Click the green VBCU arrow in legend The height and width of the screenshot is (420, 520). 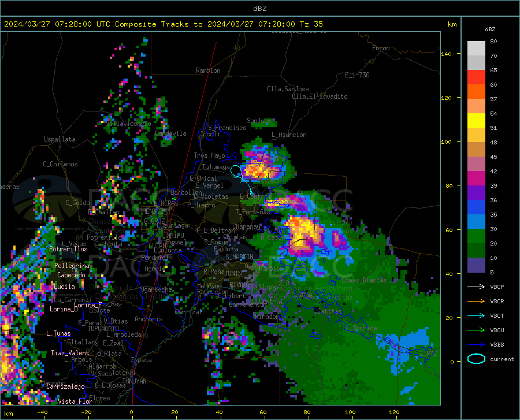coord(476,330)
